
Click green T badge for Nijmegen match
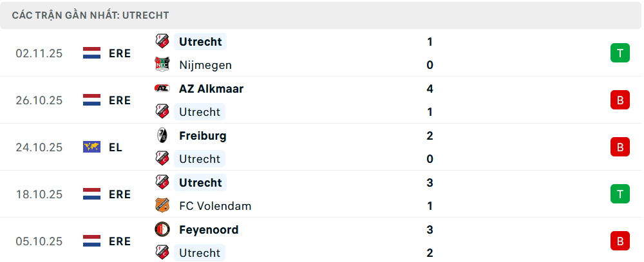[x=620, y=53]
